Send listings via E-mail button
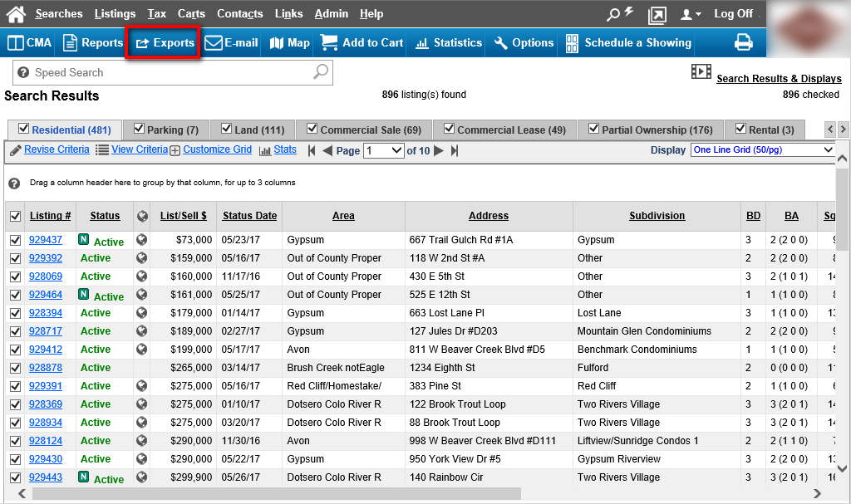Image resolution: width=851 pixels, height=504 pixels. pos(231,42)
